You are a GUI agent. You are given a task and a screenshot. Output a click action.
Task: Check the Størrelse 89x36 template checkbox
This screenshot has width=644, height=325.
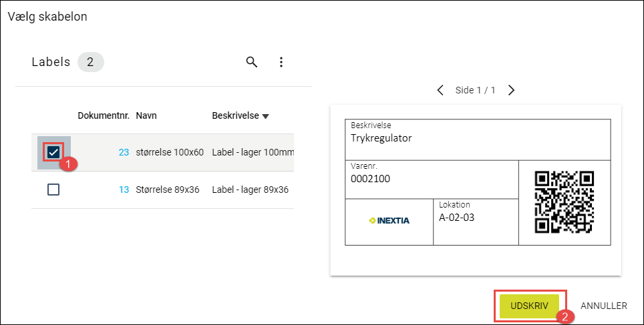(x=53, y=190)
